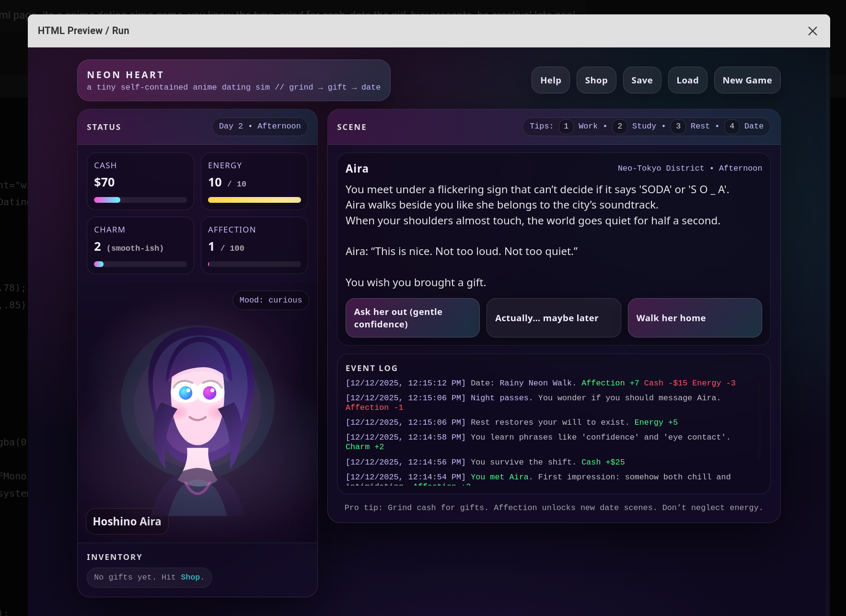This screenshot has height=616, width=846.
Task: Close the HTML Preview / Run dialog
Action: [812, 31]
